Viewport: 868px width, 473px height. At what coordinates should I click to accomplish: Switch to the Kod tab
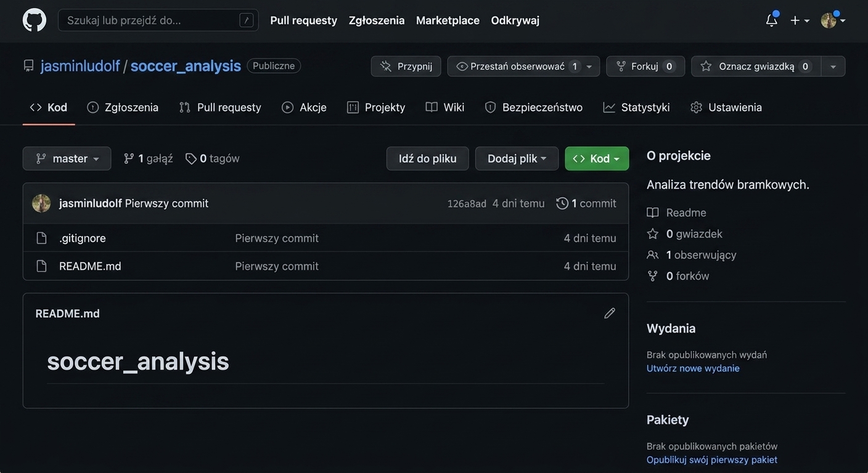tap(49, 107)
